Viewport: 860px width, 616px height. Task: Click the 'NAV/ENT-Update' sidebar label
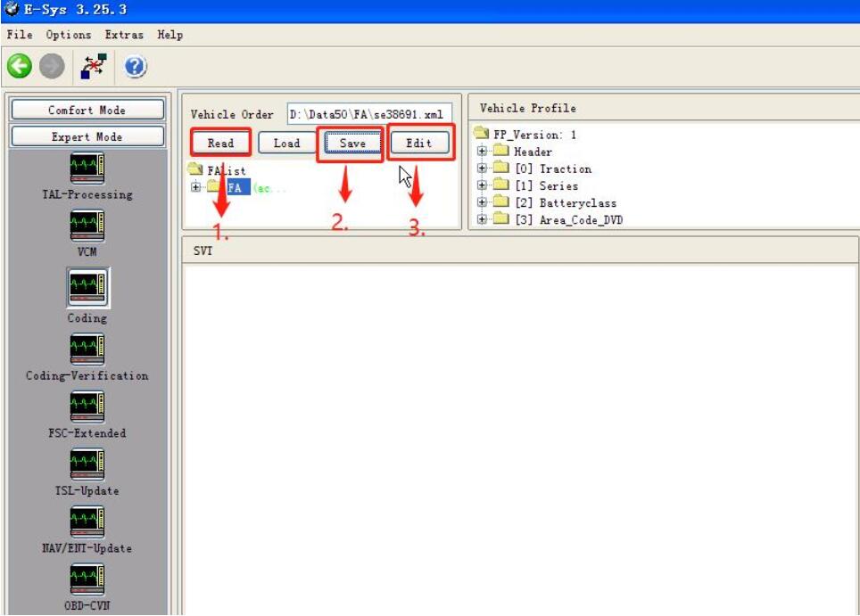coord(87,548)
